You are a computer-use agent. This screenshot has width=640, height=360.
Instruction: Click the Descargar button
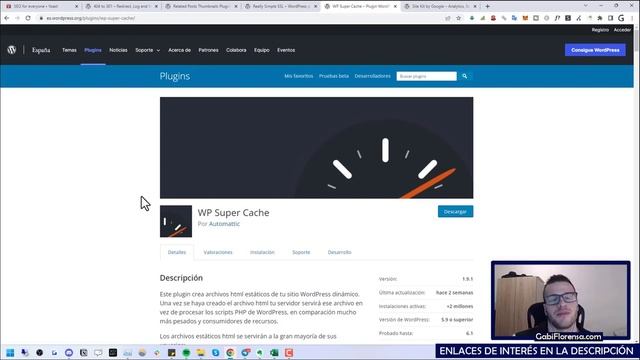[x=456, y=211]
